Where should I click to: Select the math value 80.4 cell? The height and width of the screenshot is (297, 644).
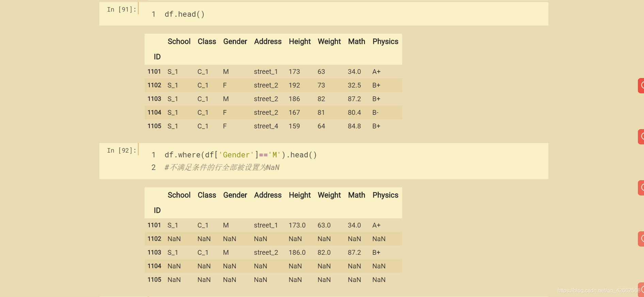[354, 113]
